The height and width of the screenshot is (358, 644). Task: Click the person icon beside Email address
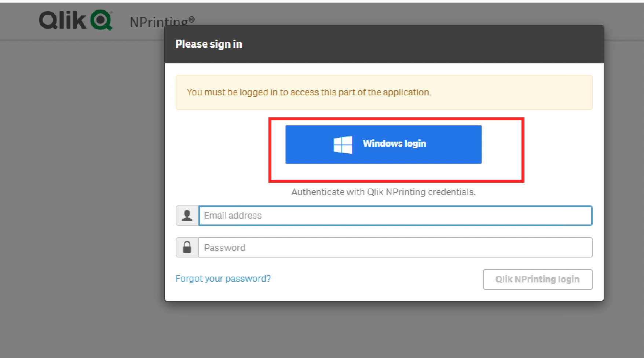click(x=187, y=216)
